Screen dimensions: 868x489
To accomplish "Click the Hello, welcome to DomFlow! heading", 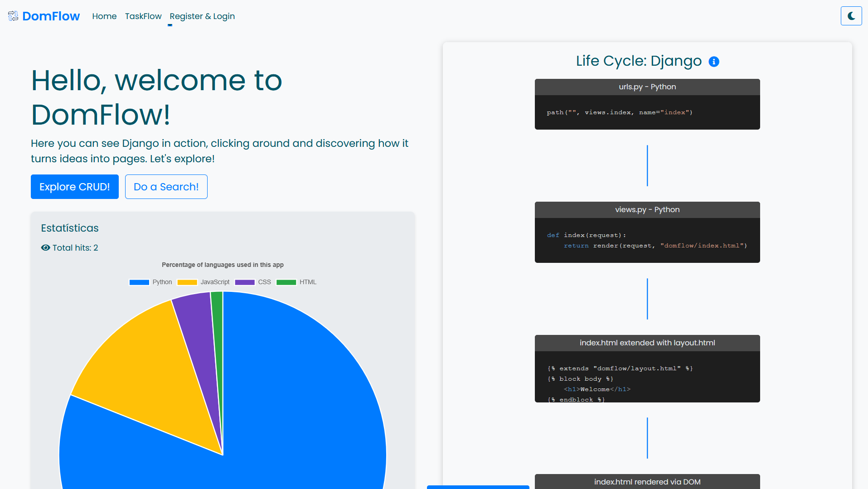I will [x=156, y=97].
